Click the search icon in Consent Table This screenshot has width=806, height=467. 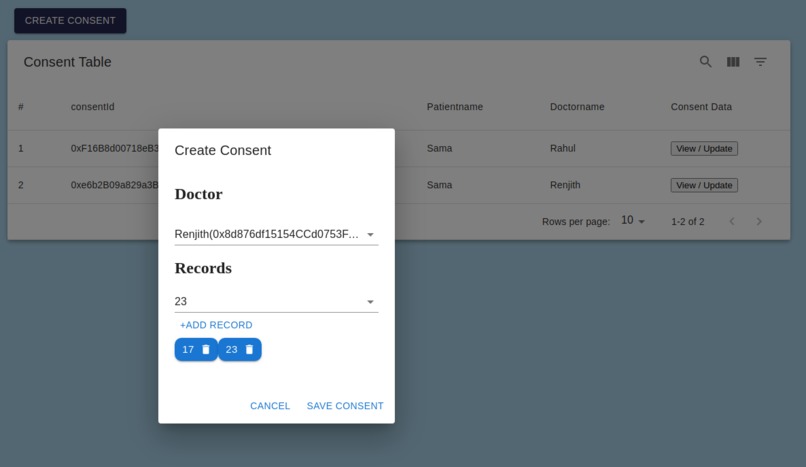click(705, 62)
